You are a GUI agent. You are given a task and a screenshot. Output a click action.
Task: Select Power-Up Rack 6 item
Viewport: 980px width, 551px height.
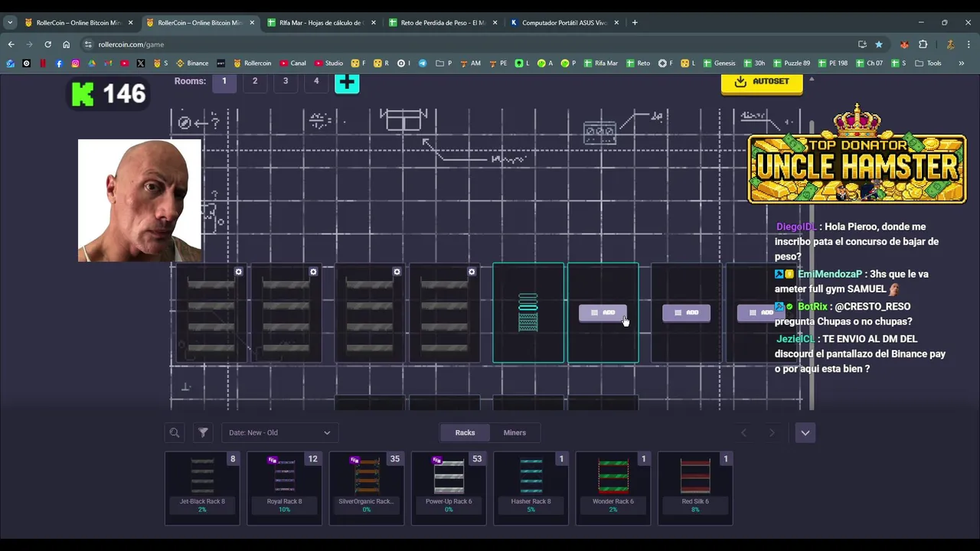pos(449,488)
